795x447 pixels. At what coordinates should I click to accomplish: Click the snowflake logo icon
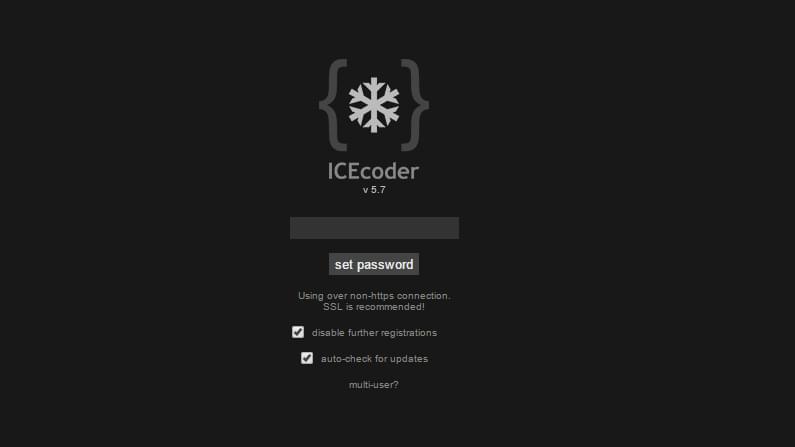(374, 105)
